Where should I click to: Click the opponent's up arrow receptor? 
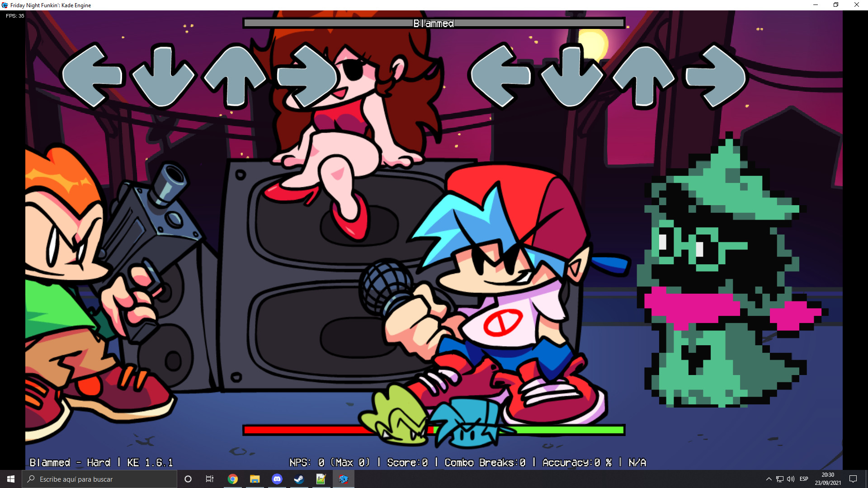pyautogui.click(x=235, y=76)
